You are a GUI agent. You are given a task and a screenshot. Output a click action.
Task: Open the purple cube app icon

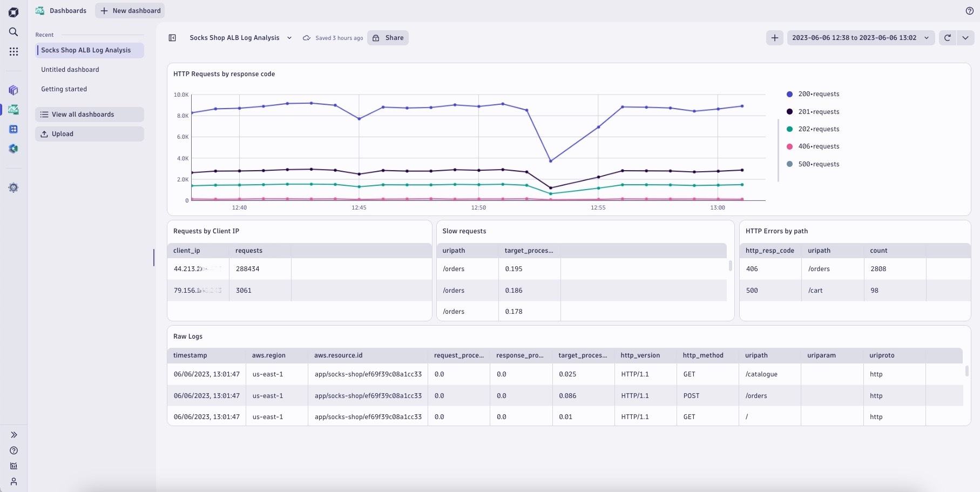click(x=13, y=90)
